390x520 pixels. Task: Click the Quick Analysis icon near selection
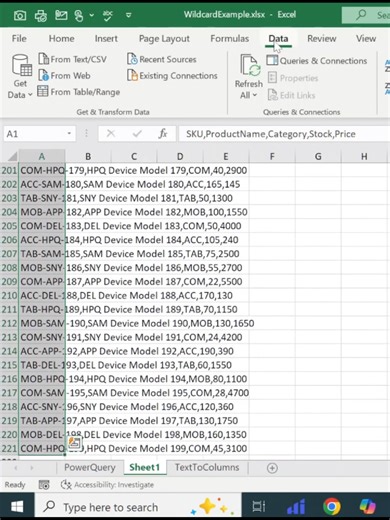[74, 443]
